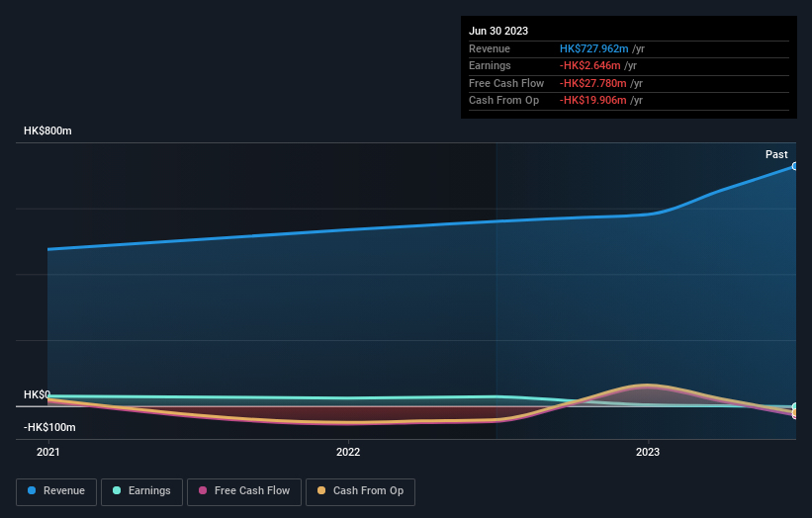The width and height of the screenshot is (812, 518).
Task: Click the Past label on the chart
Action: pyautogui.click(x=776, y=155)
